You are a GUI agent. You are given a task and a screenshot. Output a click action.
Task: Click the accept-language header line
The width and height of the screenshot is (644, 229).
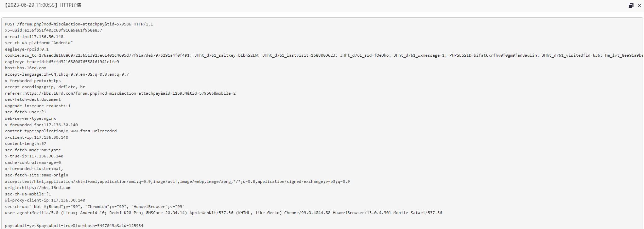[x=67, y=74]
